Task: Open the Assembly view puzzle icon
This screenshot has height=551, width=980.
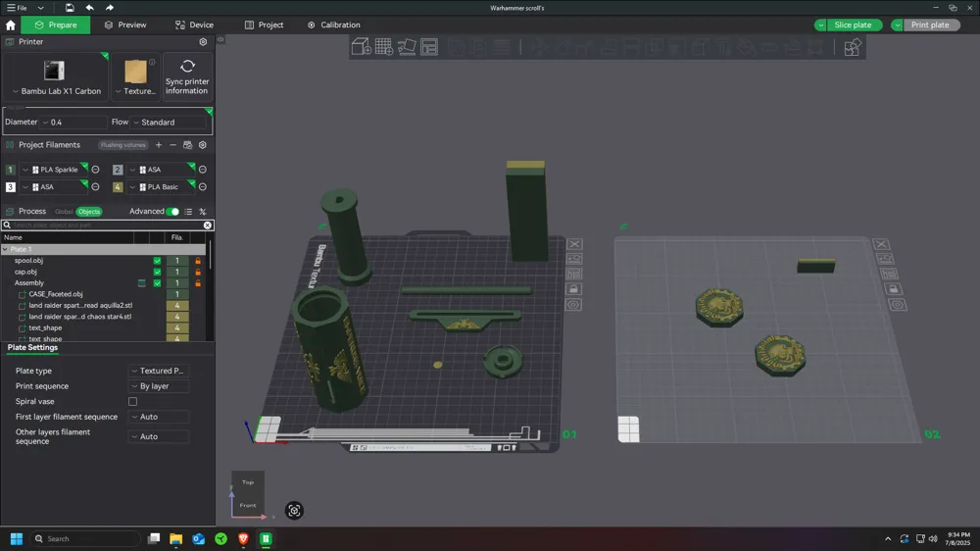Action: coord(852,47)
